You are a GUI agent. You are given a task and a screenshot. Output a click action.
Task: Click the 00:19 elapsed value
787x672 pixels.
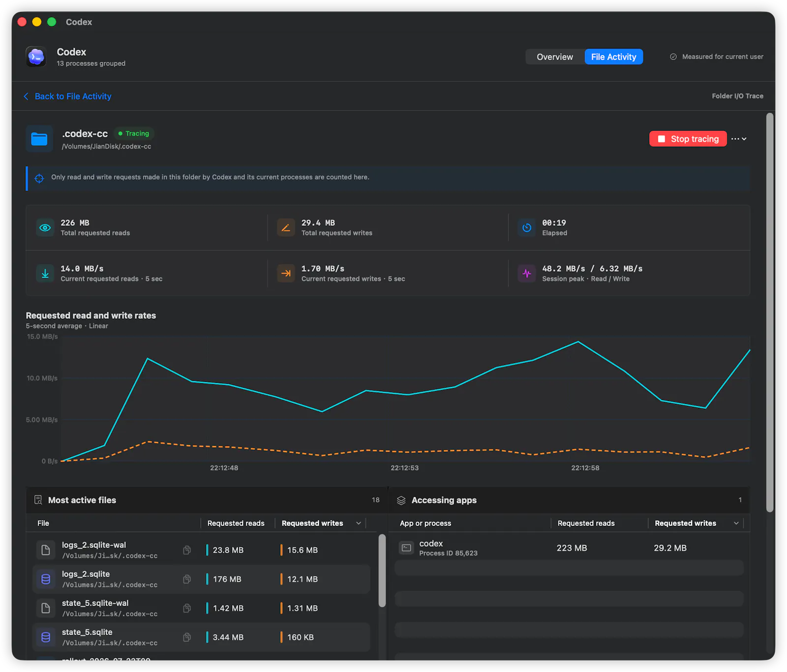pyautogui.click(x=554, y=223)
